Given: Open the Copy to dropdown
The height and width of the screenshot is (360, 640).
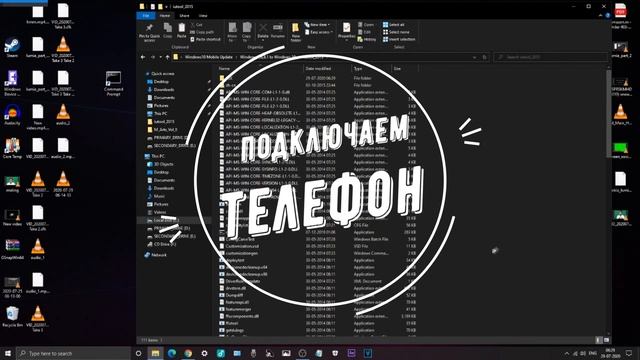Looking at the screenshot, I should [247, 33].
